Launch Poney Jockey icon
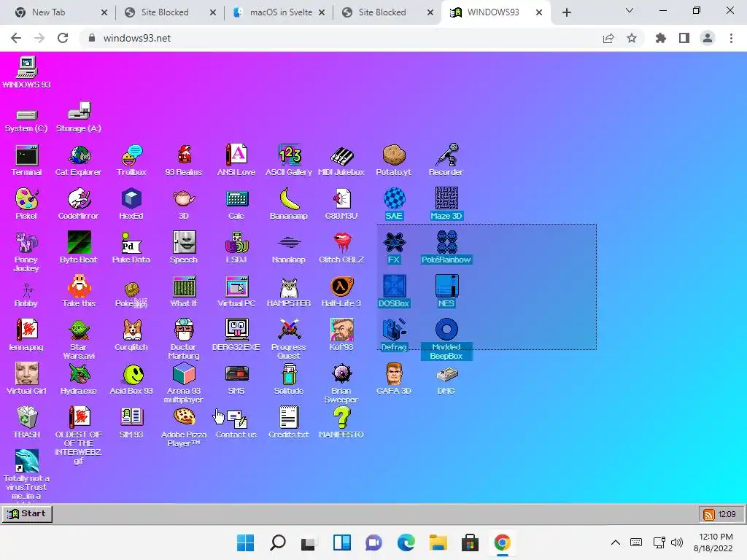 27,252
